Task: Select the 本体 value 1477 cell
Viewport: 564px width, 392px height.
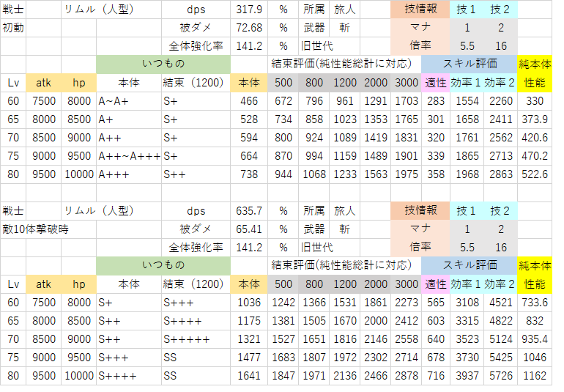Action: 249,358
